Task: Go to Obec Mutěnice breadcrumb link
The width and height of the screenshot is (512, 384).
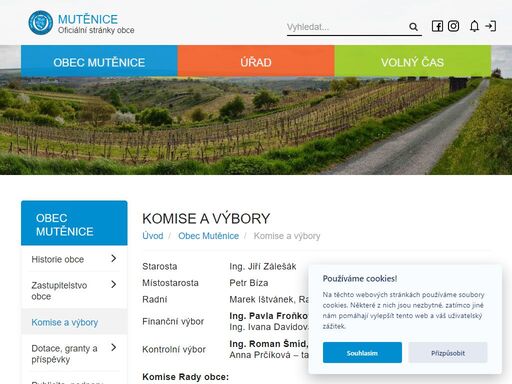Action: 208,236
